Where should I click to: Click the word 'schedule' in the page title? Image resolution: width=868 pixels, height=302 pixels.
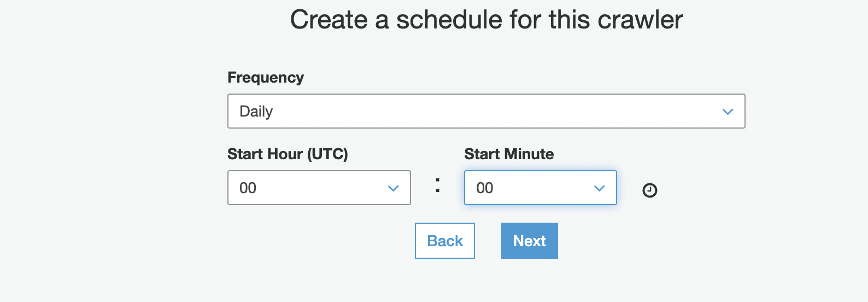[449, 20]
